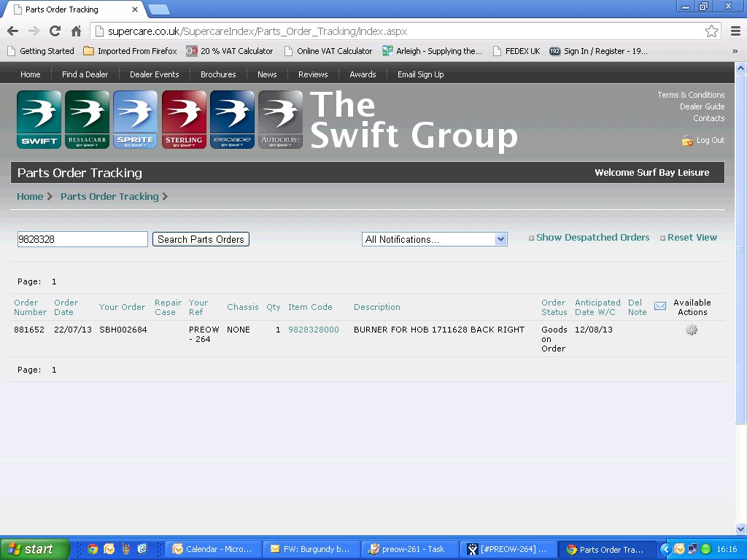Click the Autocruise brand logo
The height and width of the screenshot is (560, 747).
click(281, 120)
